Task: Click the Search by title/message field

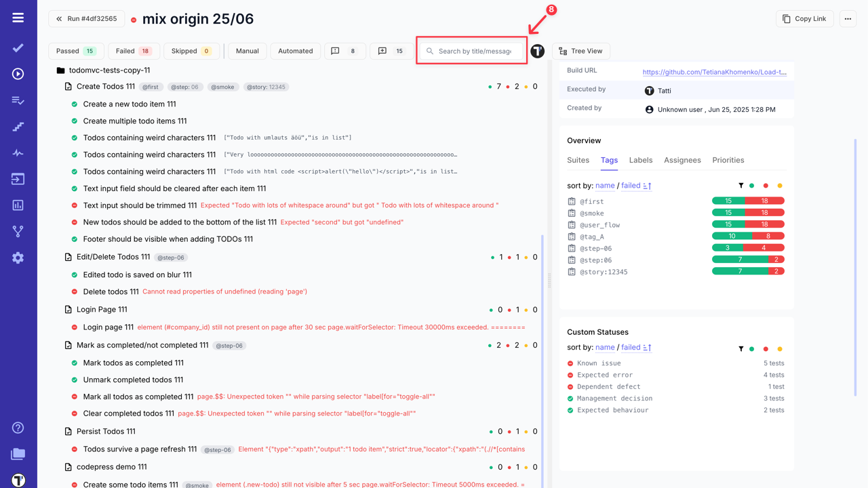Action: 471,50
